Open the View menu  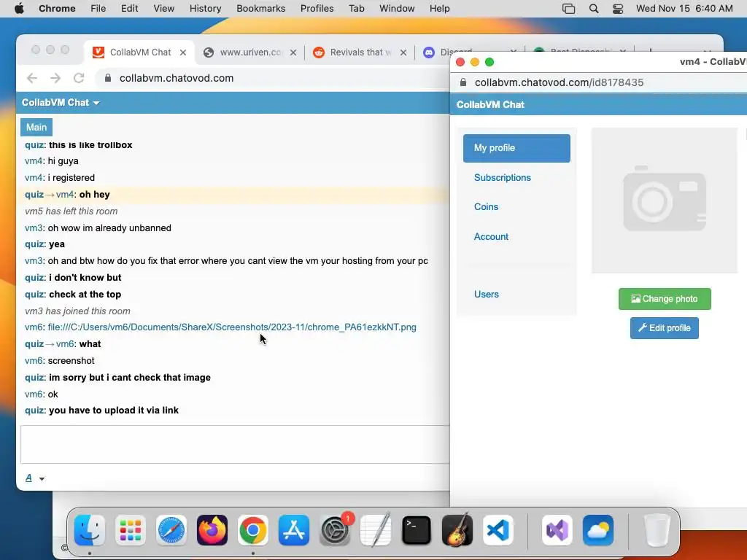pyautogui.click(x=164, y=8)
